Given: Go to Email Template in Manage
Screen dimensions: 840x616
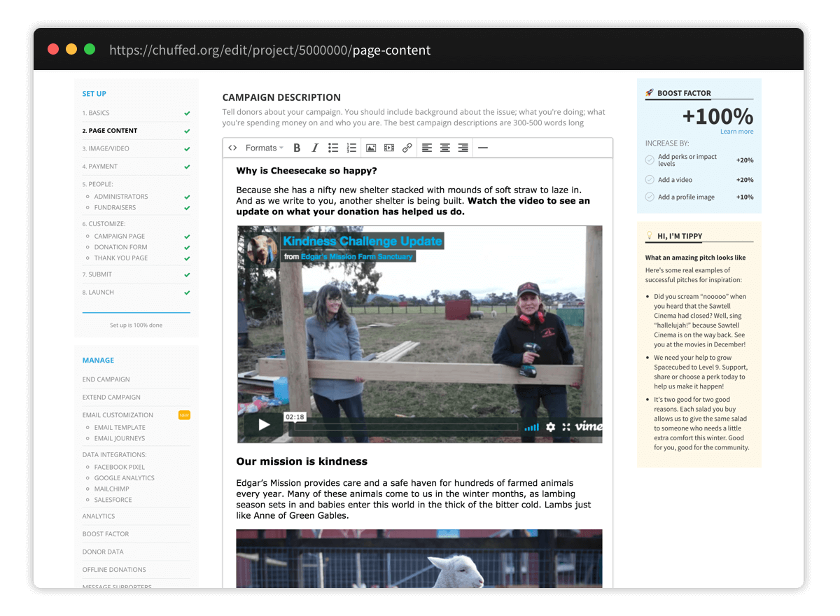Looking at the screenshot, I should point(120,427).
